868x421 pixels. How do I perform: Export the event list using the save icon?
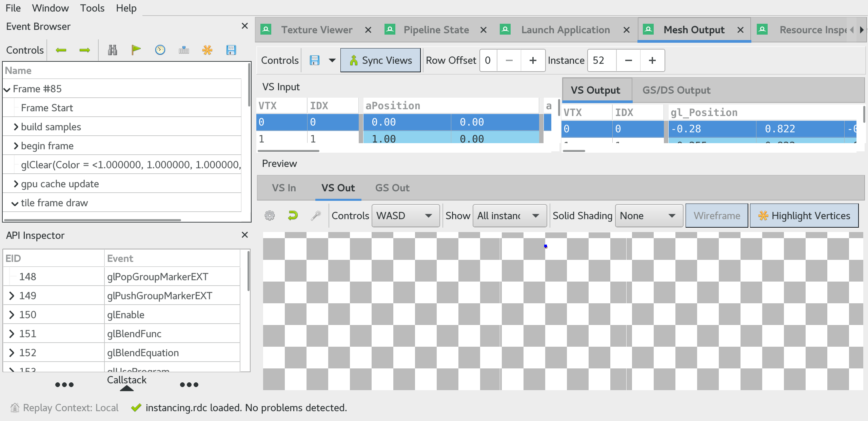tap(232, 50)
